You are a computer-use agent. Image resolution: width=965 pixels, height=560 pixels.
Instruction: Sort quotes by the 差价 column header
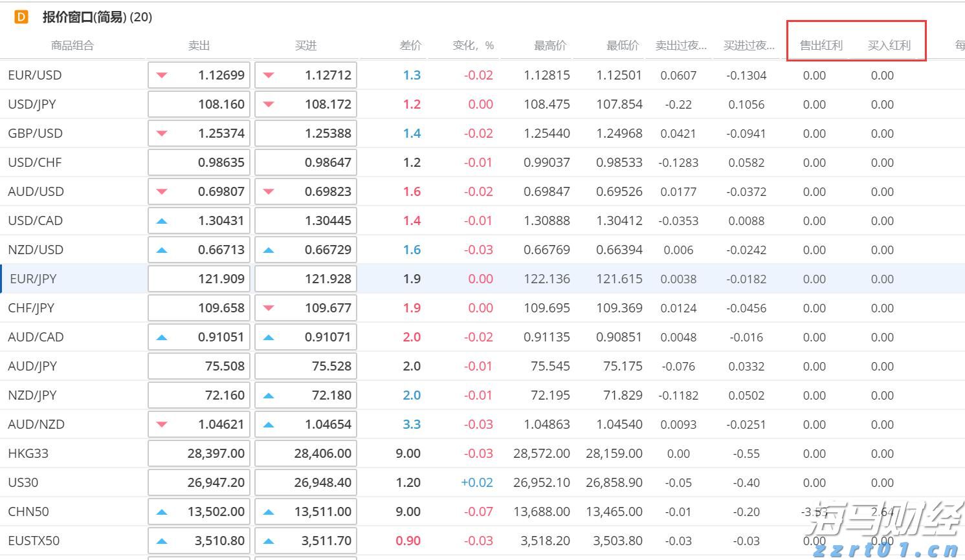pyautogui.click(x=411, y=45)
